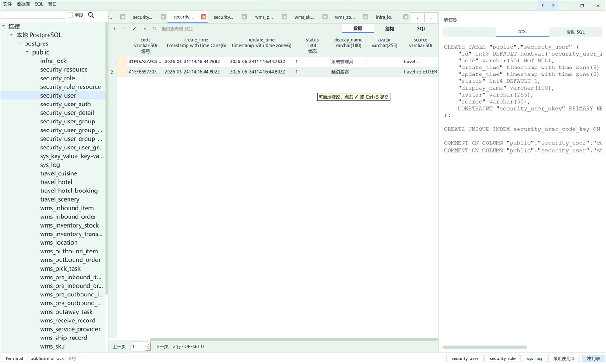Decrease page number with stepper down arrow
Viewport: 606px width, 364px height.
148,348
